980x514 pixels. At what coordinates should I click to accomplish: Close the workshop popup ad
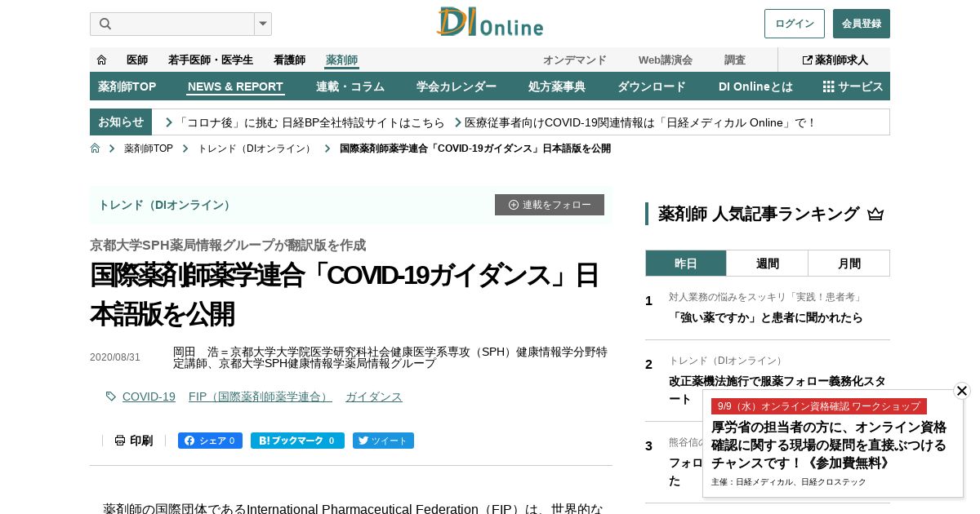(962, 391)
